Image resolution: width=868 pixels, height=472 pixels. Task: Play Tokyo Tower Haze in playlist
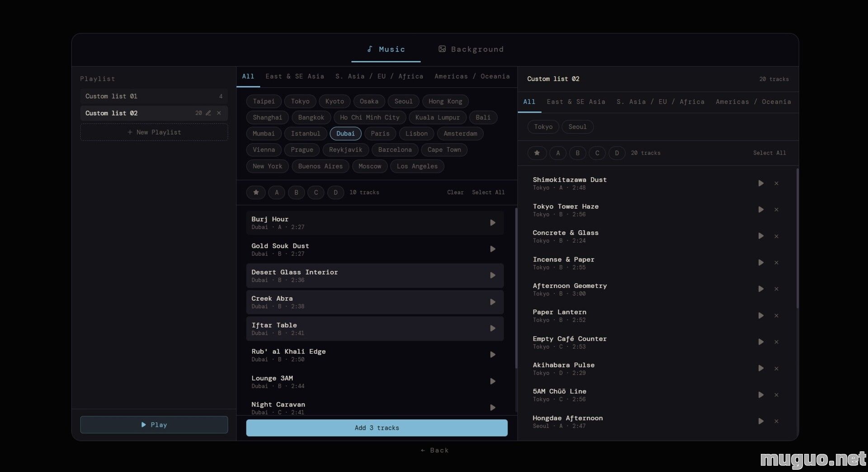coord(761,210)
